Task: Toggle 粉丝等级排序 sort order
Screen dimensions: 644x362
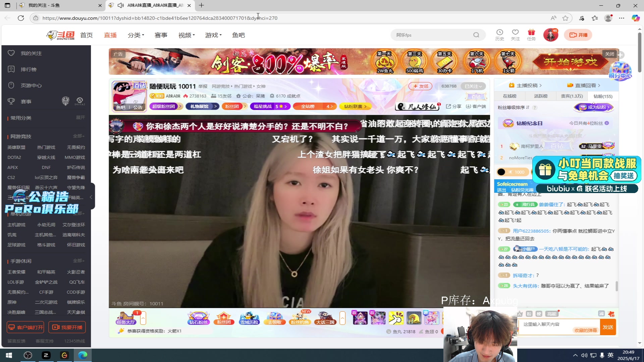Action: click(513, 107)
